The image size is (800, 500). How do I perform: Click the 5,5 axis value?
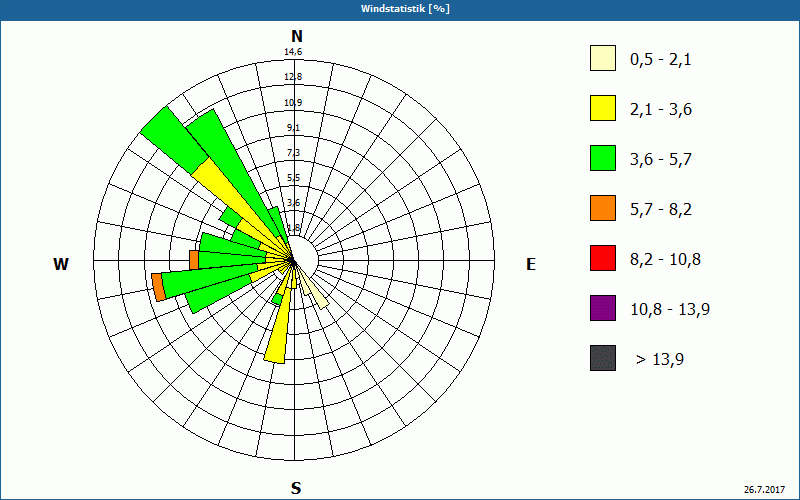[x=293, y=178]
